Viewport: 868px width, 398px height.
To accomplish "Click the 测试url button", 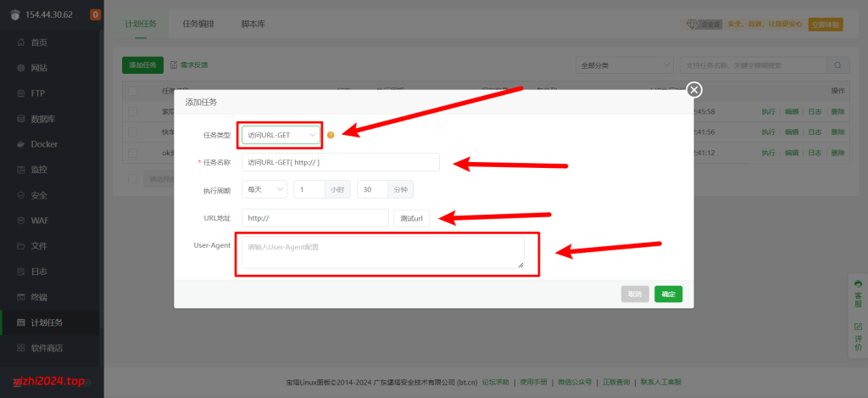I will coord(411,218).
